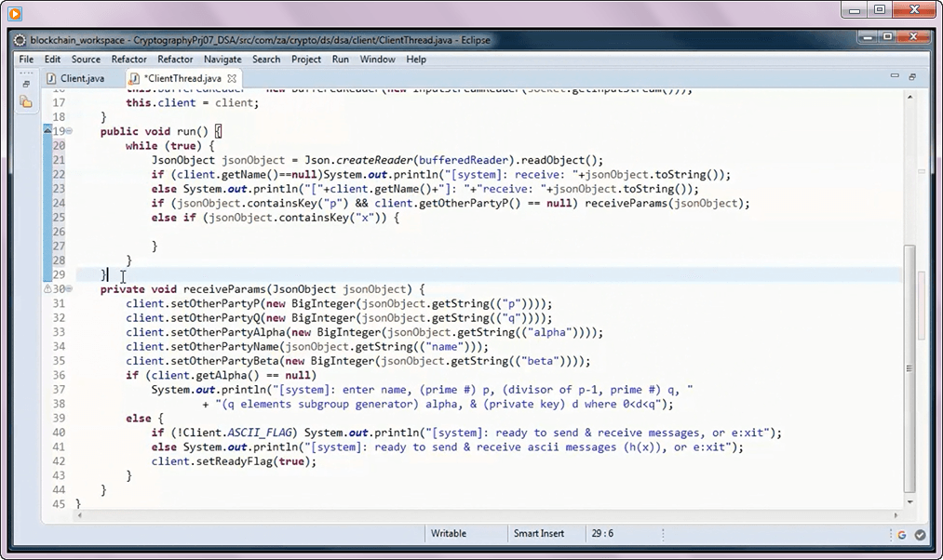Screen dimensions: 943x560
Task: Click the G icon in status bar
Action: [901, 535]
